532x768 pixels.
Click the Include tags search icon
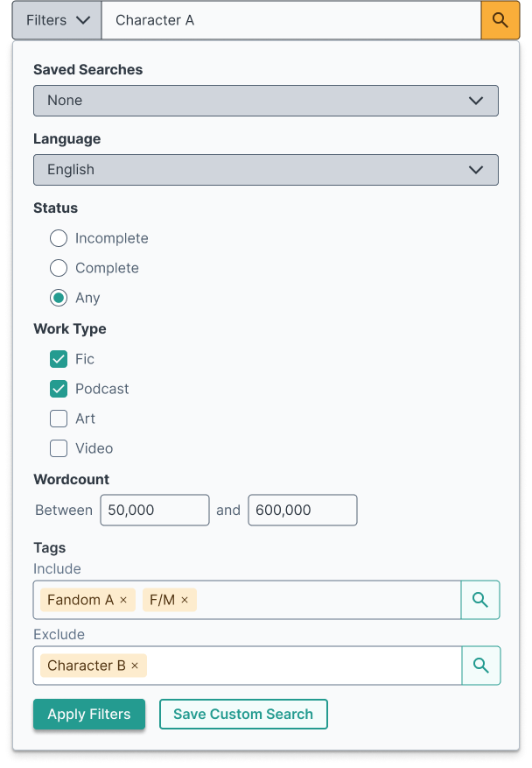[480, 600]
